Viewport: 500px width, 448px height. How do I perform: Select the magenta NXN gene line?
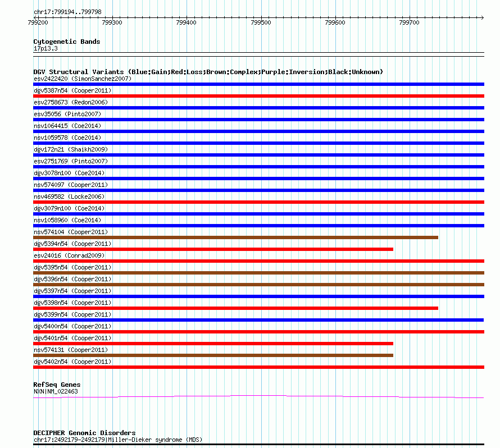[258, 397]
